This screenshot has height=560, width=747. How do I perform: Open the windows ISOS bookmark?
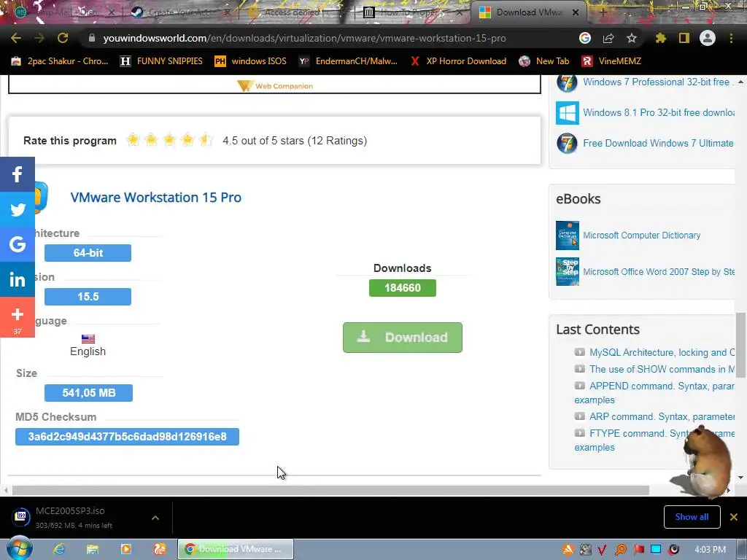(251, 61)
